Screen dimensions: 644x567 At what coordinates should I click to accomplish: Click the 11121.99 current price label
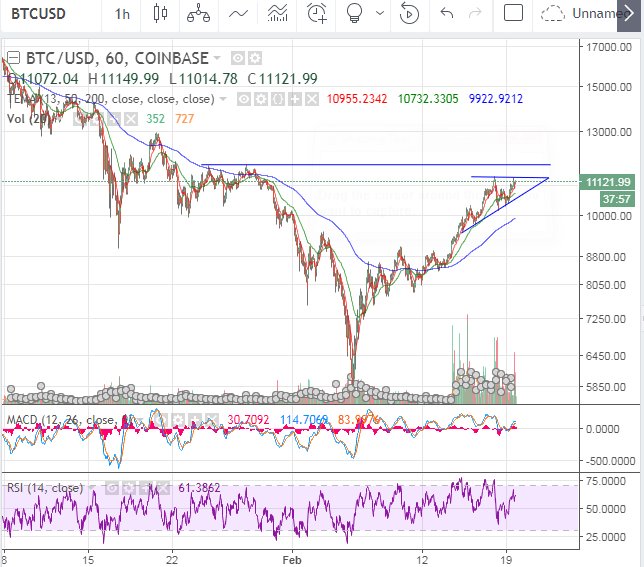[x=607, y=182]
